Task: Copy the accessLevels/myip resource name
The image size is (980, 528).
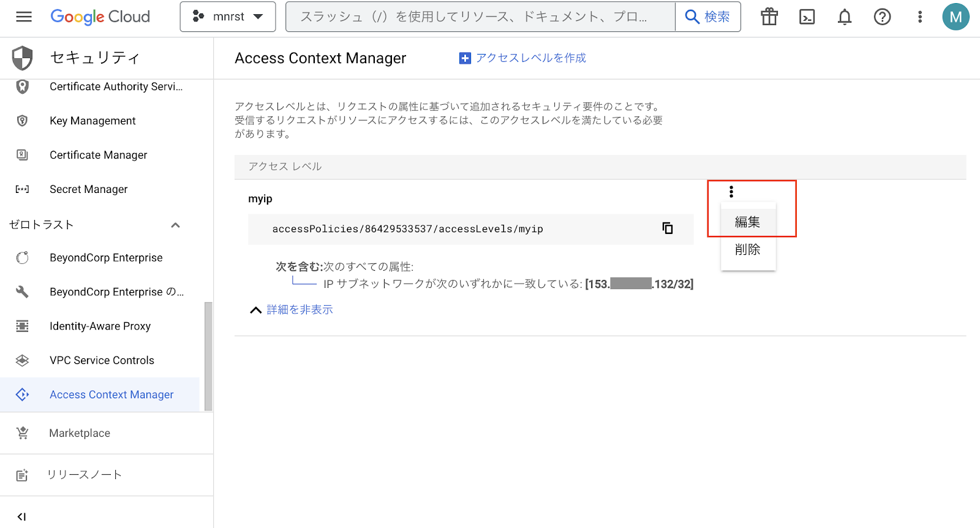Action: (x=668, y=228)
